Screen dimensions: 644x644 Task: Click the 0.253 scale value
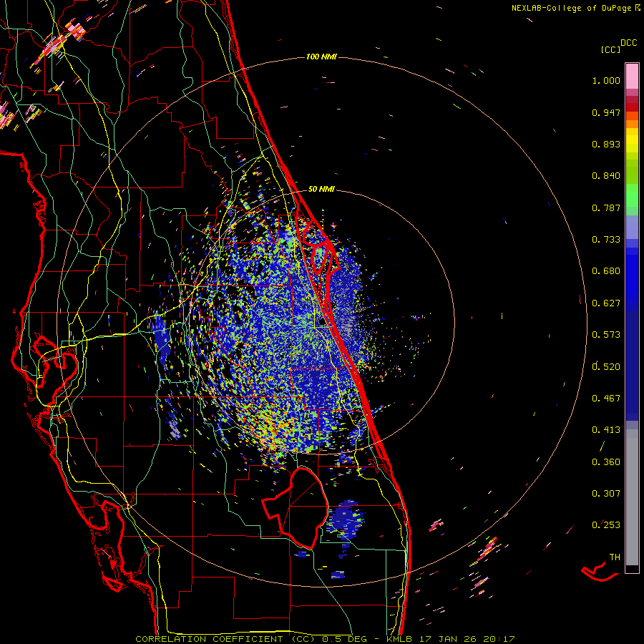pyautogui.click(x=606, y=525)
